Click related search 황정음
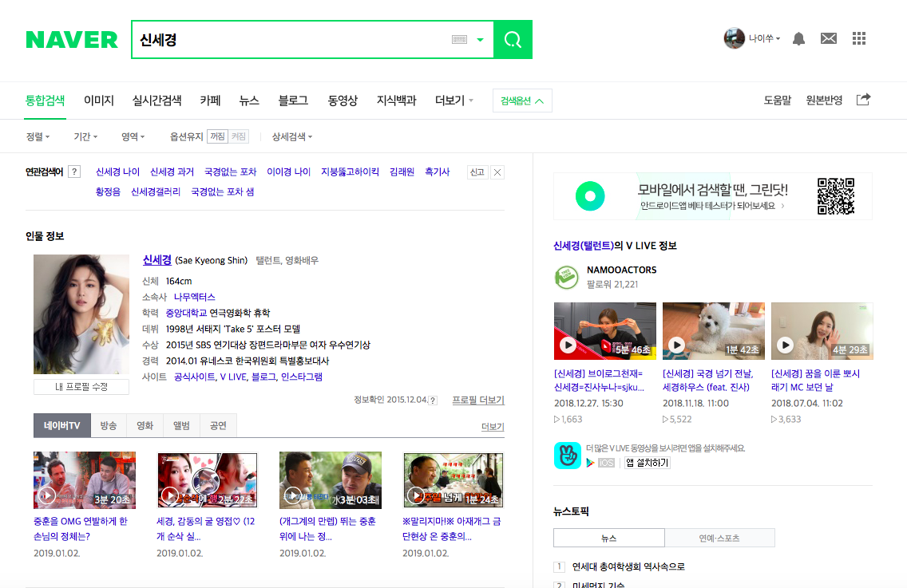This screenshot has height=588, width=907. click(108, 191)
